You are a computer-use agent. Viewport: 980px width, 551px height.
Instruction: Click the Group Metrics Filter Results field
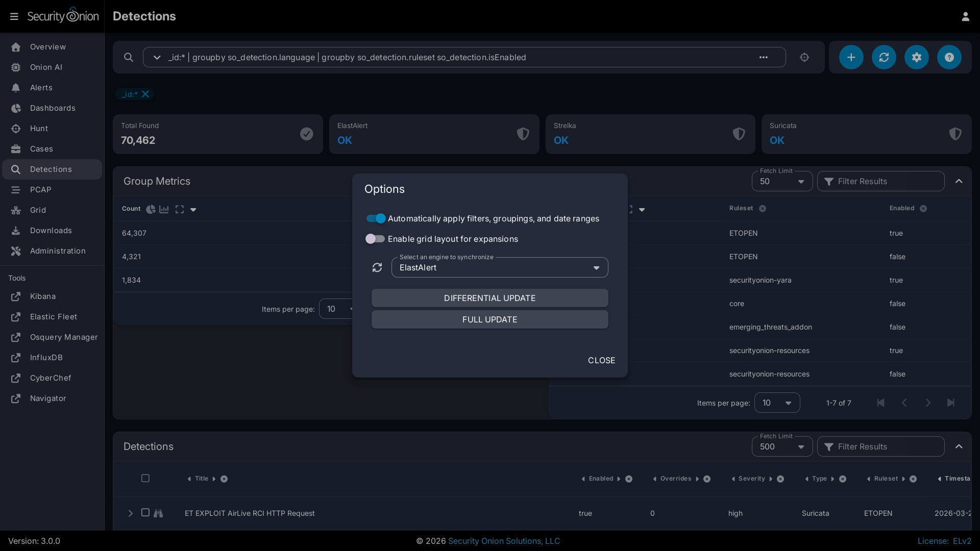tap(886, 181)
